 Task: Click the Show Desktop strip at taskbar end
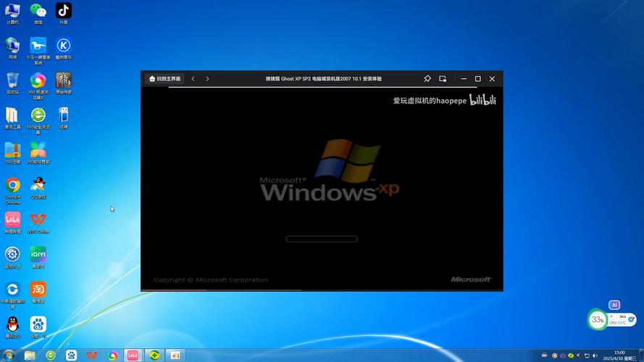coord(641,355)
